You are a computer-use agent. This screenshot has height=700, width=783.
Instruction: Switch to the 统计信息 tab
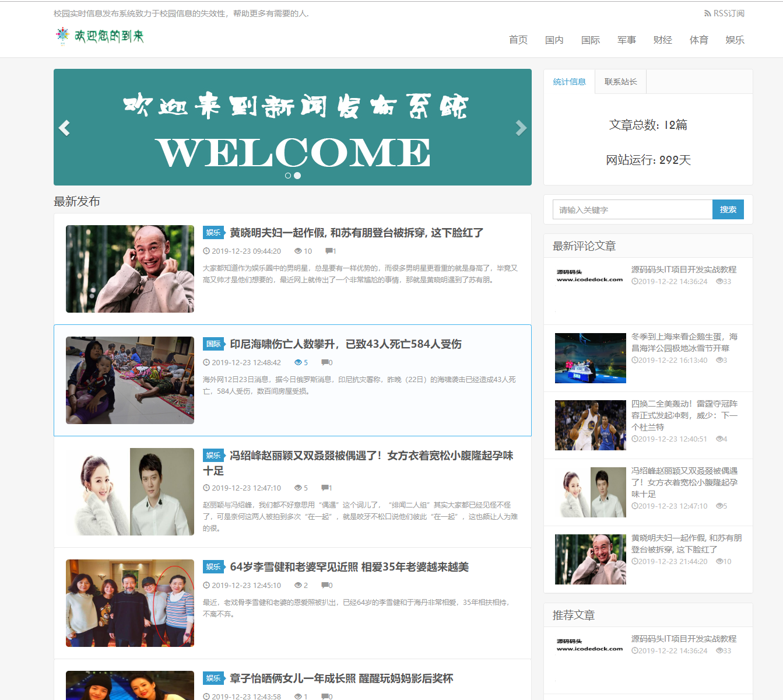pos(570,82)
